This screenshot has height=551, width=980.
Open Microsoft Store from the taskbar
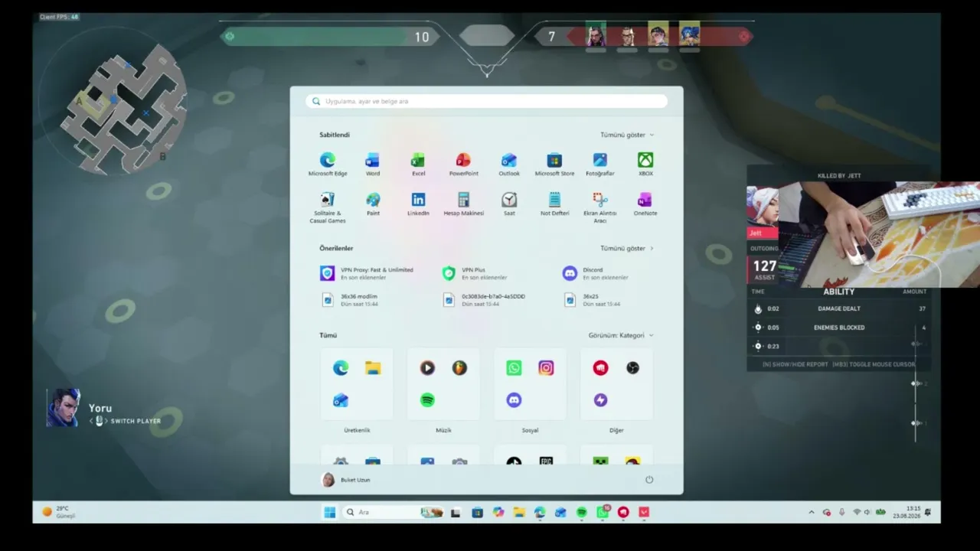click(x=478, y=512)
